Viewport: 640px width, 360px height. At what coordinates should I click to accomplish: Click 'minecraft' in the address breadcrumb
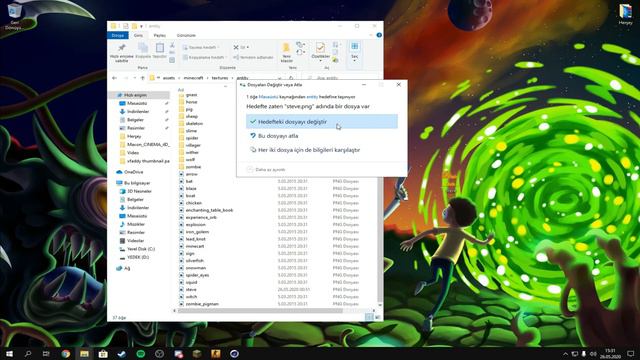point(193,78)
